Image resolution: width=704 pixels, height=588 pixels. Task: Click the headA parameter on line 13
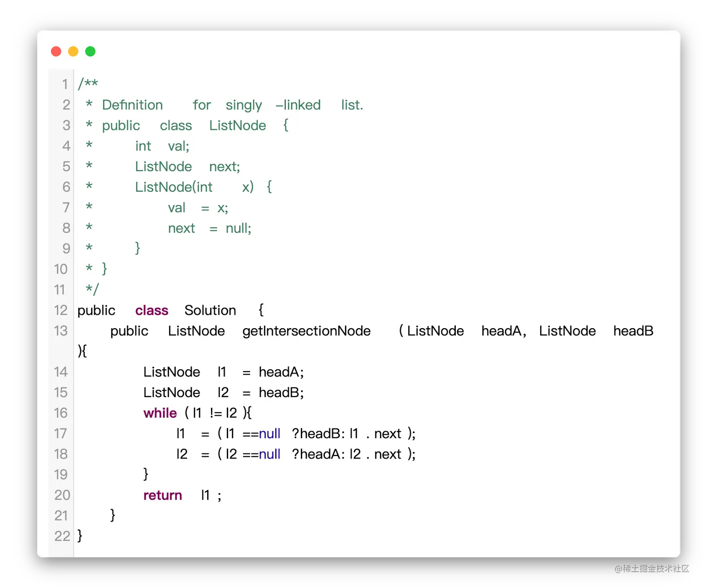[501, 331]
